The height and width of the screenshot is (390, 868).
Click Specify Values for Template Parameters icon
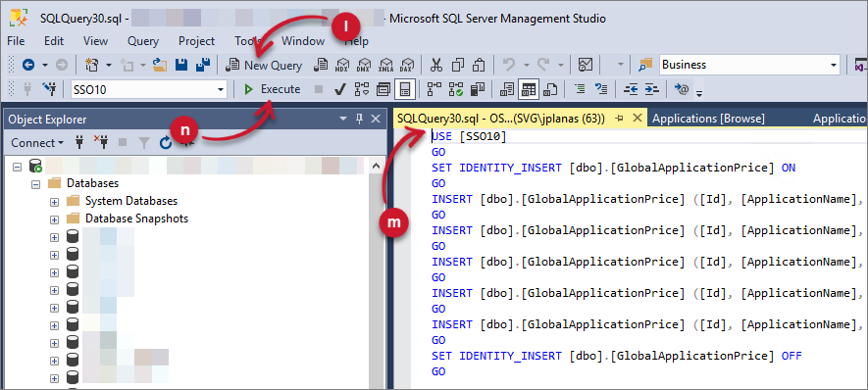coord(681,89)
